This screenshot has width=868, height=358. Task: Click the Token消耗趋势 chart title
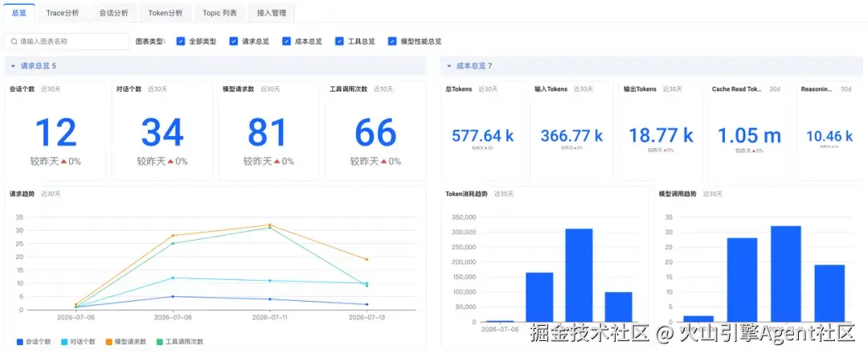(466, 194)
